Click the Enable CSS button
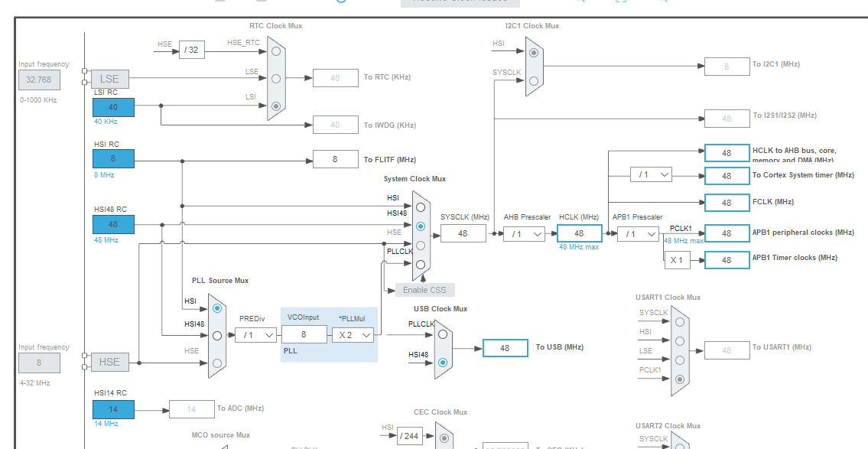868x449 pixels. (x=424, y=289)
